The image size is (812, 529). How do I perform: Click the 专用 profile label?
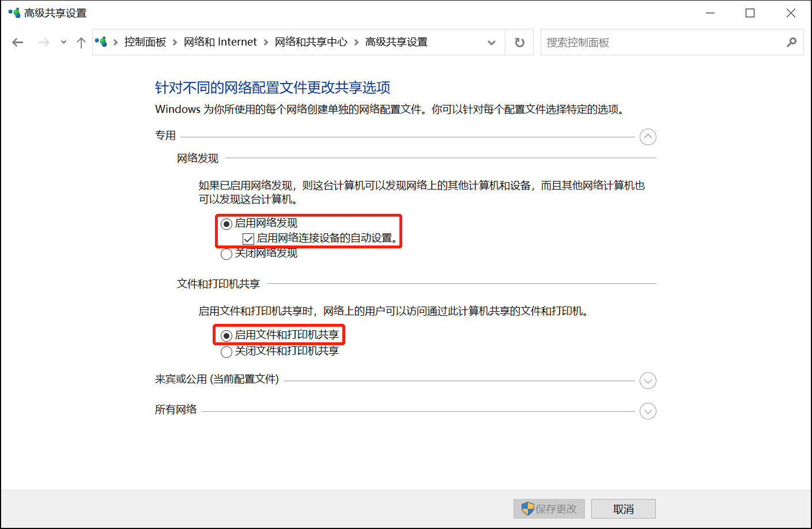pyautogui.click(x=165, y=135)
